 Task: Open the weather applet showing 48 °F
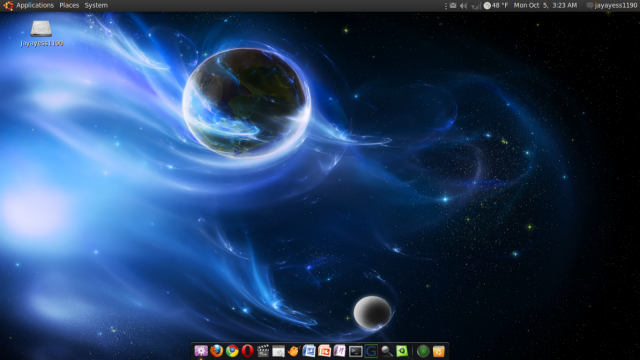[496, 5]
